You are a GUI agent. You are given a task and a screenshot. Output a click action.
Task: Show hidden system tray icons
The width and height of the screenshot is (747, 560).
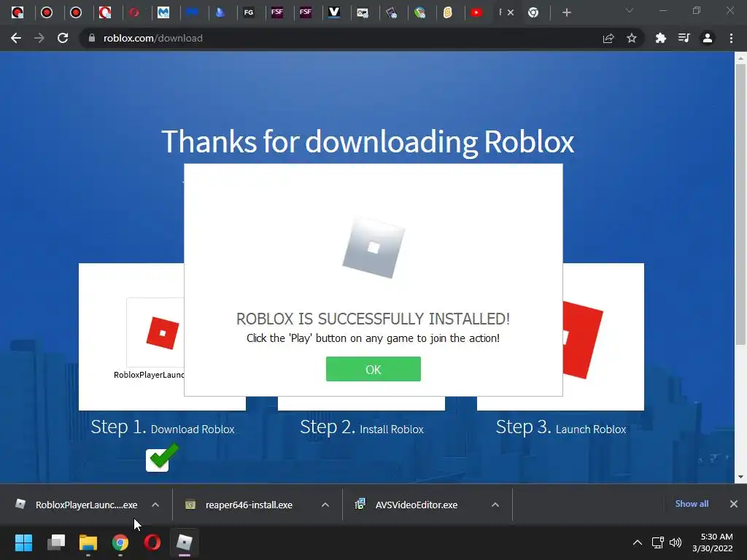coord(637,542)
